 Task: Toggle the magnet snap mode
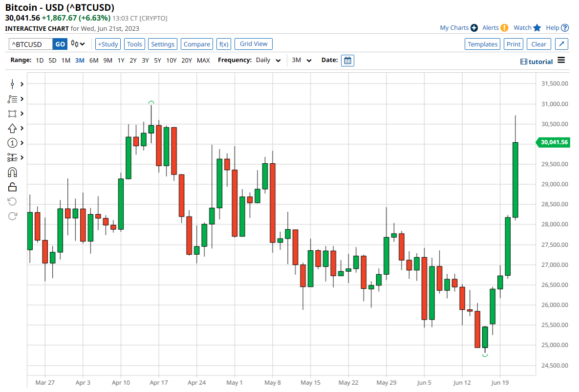[x=12, y=173]
